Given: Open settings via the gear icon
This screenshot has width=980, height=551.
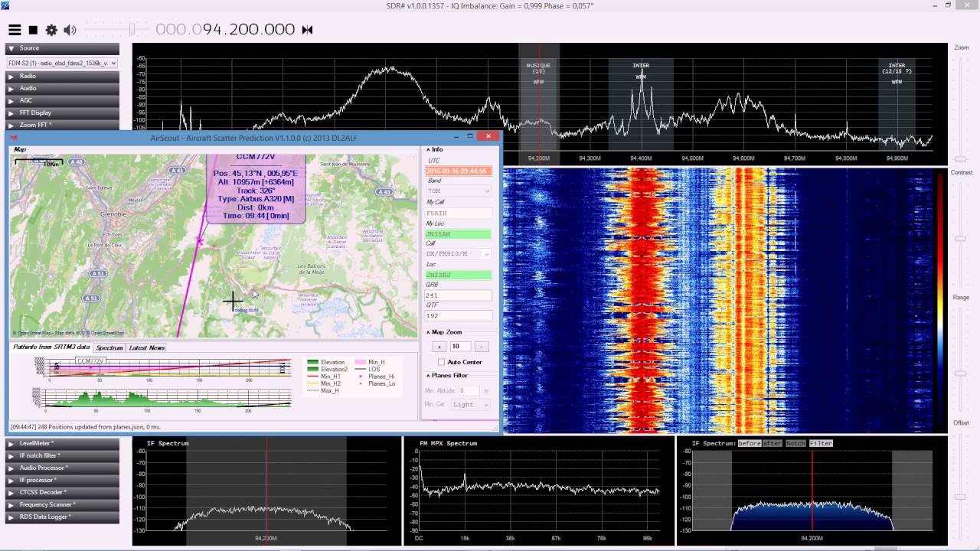Looking at the screenshot, I should coord(51,30).
